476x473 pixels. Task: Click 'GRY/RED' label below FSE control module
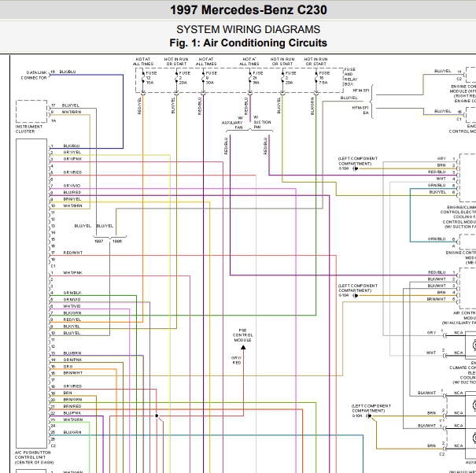pyautogui.click(x=237, y=360)
